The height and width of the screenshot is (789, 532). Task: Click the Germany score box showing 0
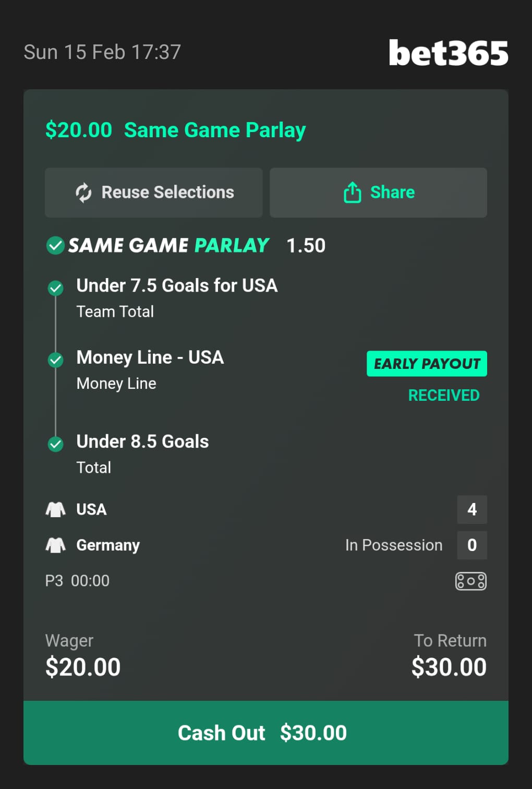472,545
